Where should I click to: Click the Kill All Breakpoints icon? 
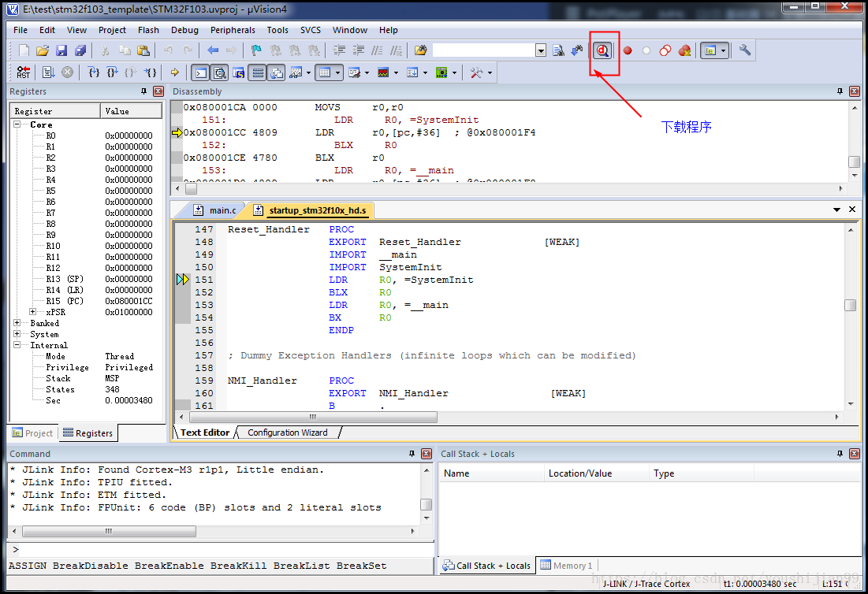coord(684,50)
